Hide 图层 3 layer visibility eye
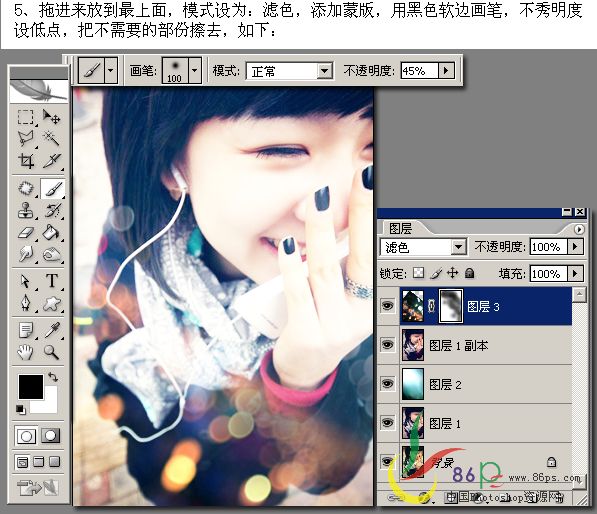This screenshot has height=514, width=597. pos(388,306)
